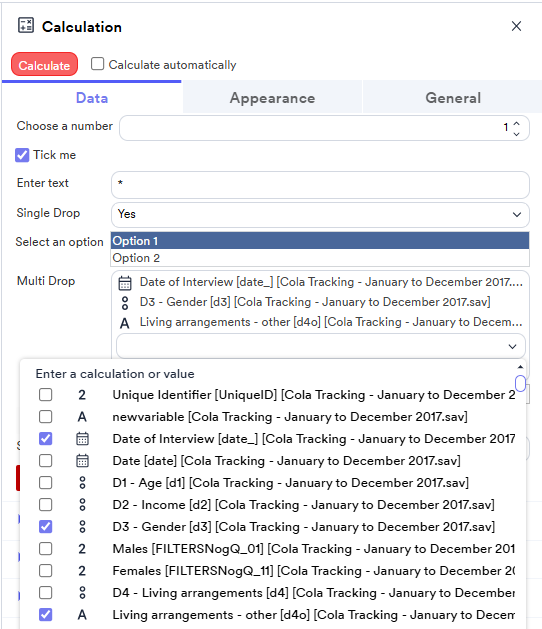Open the General tab
Image resolution: width=542 pixels, height=629 pixels.
(x=453, y=98)
